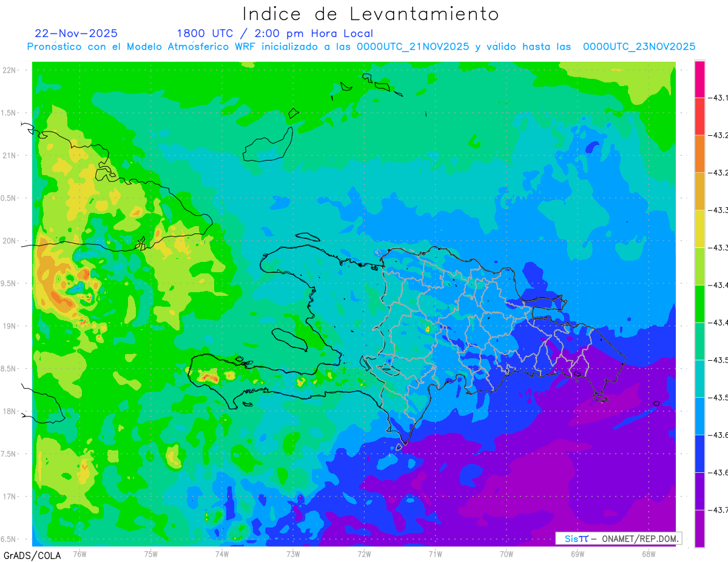This screenshot has width=728, height=562.
Task: Click init time '0000UTC_21NOV2025'
Action: [413, 47]
